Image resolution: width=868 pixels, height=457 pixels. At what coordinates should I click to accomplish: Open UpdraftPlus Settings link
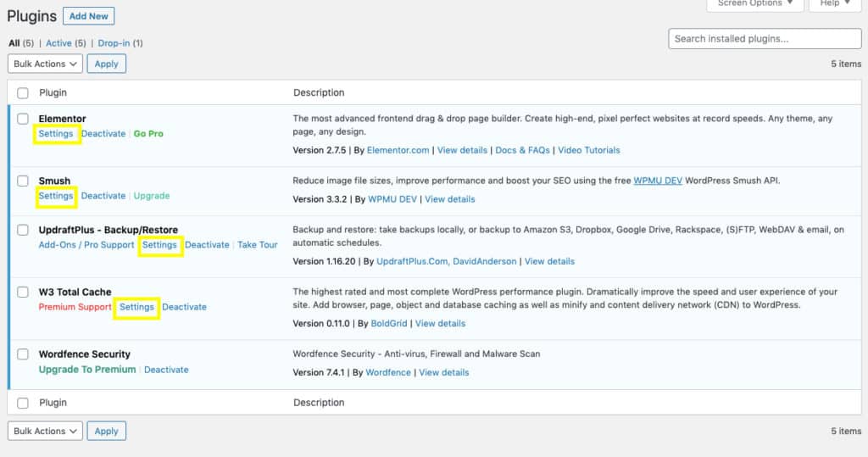point(159,244)
